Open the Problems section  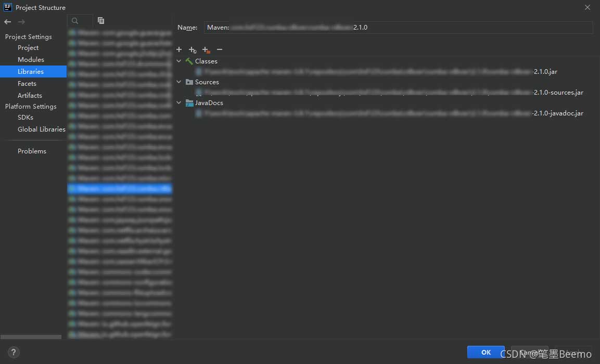pos(32,151)
